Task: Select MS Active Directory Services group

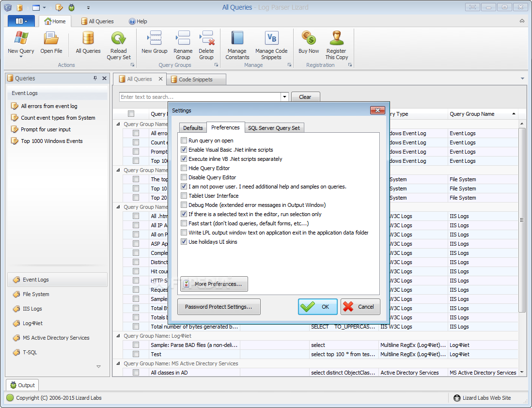Action: point(57,338)
